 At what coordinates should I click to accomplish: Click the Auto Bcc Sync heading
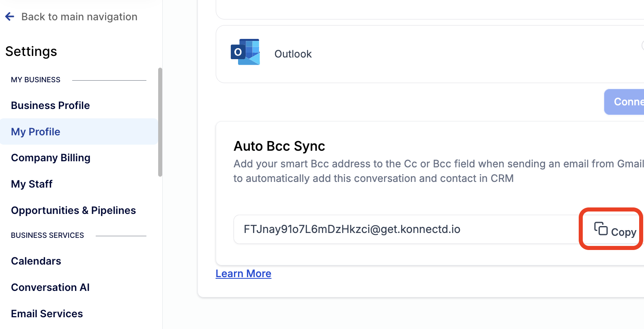279,146
